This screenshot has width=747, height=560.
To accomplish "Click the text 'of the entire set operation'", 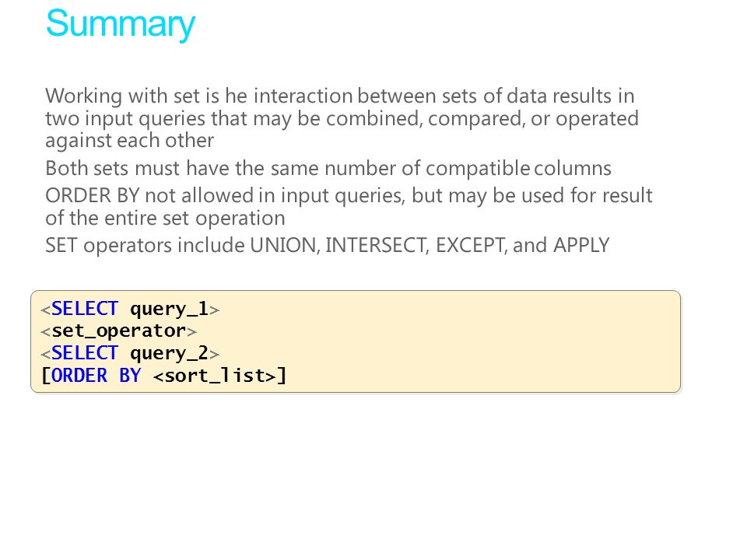I will point(165,218).
